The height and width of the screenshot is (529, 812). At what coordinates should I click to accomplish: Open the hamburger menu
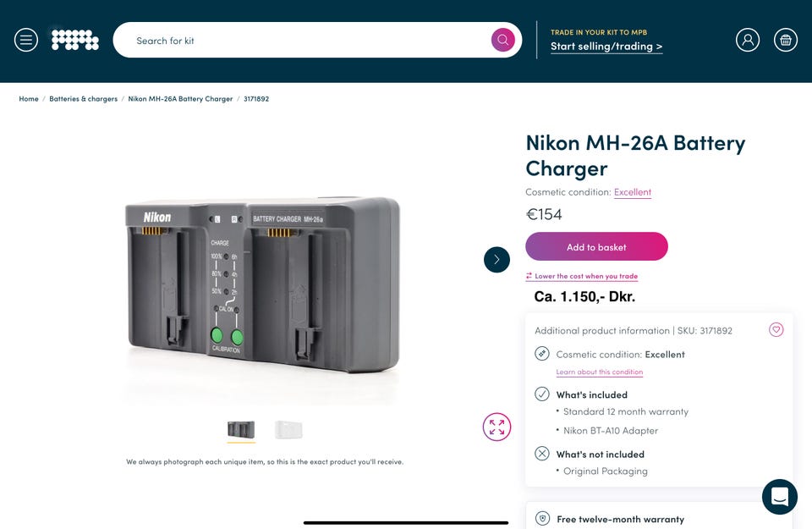click(x=26, y=40)
